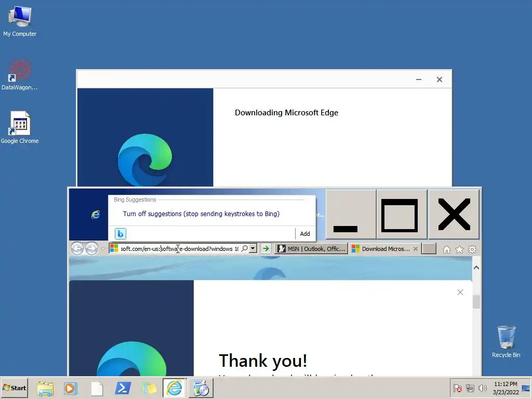Image resolution: width=532 pixels, height=399 pixels.
Task: Click the Action Center flag tray icon
Action: point(457,388)
